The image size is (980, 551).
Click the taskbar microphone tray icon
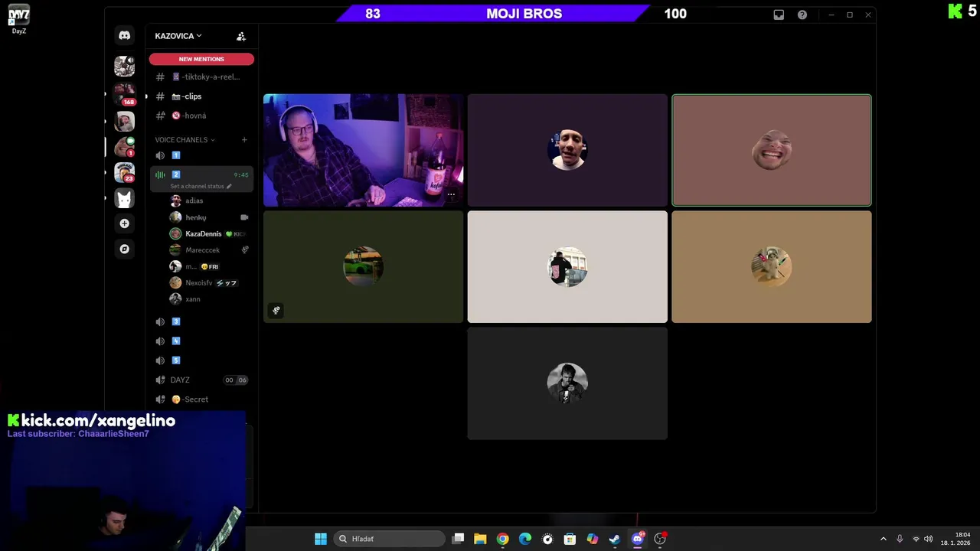[x=900, y=539]
